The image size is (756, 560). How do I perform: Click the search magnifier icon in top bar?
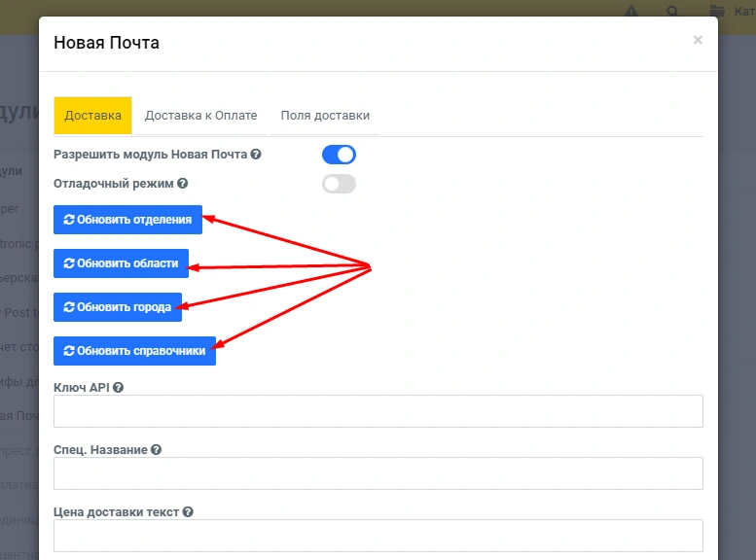pyautogui.click(x=673, y=12)
